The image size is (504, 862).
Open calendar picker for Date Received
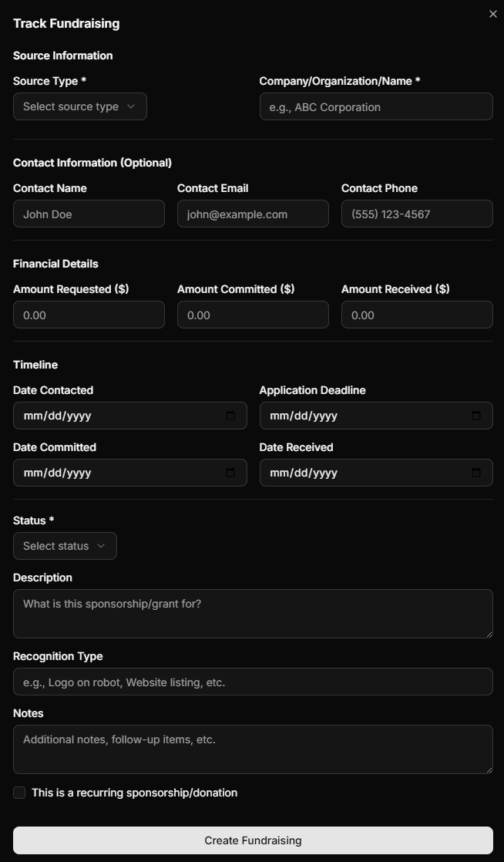coord(476,473)
